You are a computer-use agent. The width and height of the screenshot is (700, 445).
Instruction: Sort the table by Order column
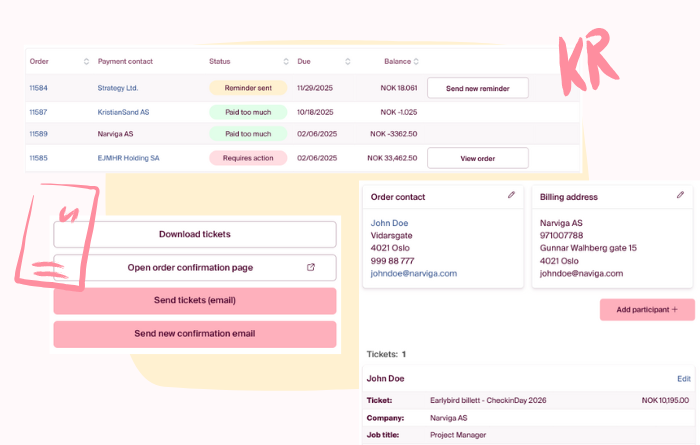(86, 62)
